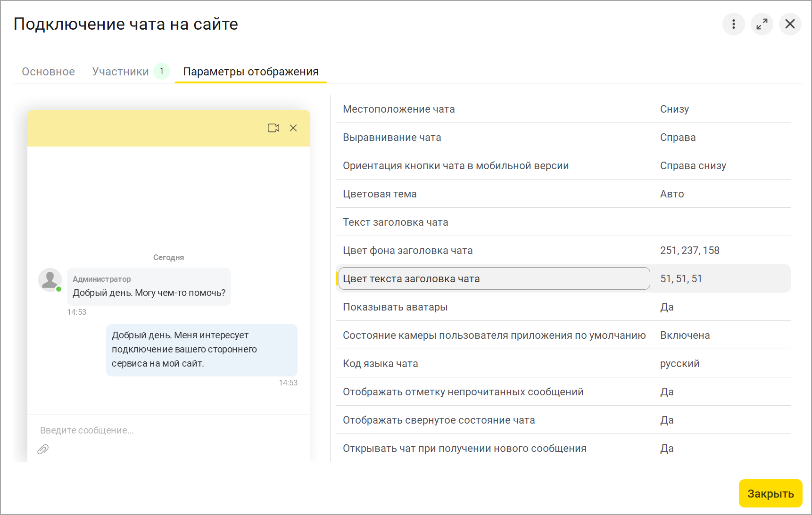Select the header text color value 51, 51, 51
The height and width of the screenshot is (515, 812).
(x=681, y=279)
